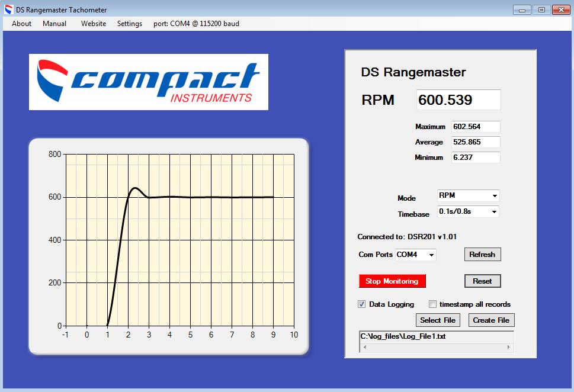The height and width of the screenshot is (392, 574).
Task: Click the Select File button
Action: coord(438,320)
